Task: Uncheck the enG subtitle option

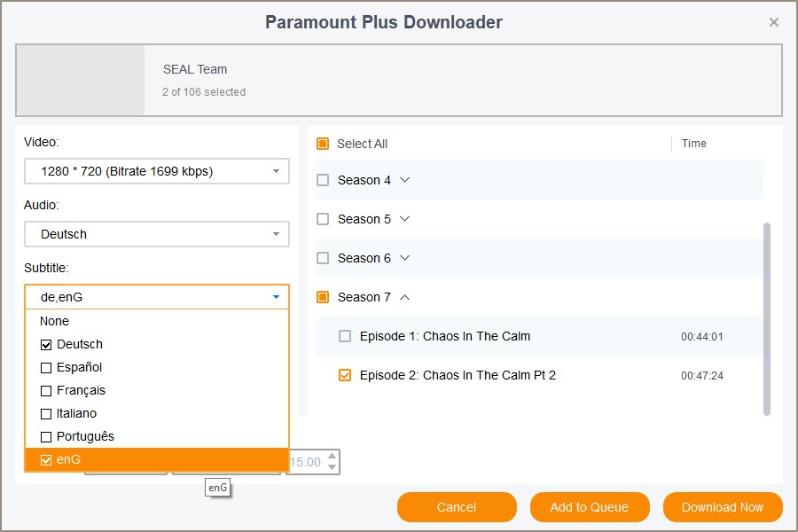Action: [47, 459]
